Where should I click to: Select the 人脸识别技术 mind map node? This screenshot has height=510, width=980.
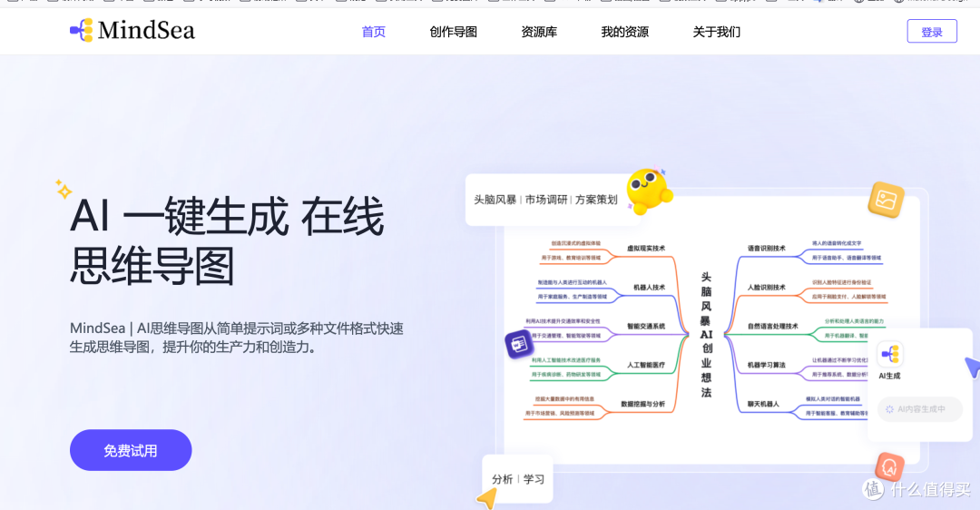pos(767,288)
